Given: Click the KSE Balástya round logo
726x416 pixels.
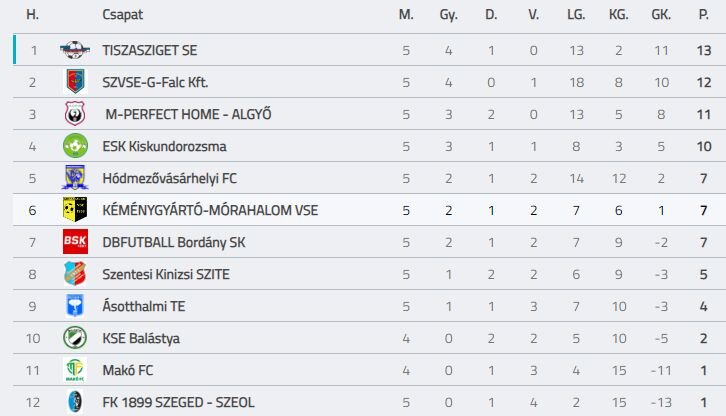Looking at the screenshot, I should tap(75, 338).
